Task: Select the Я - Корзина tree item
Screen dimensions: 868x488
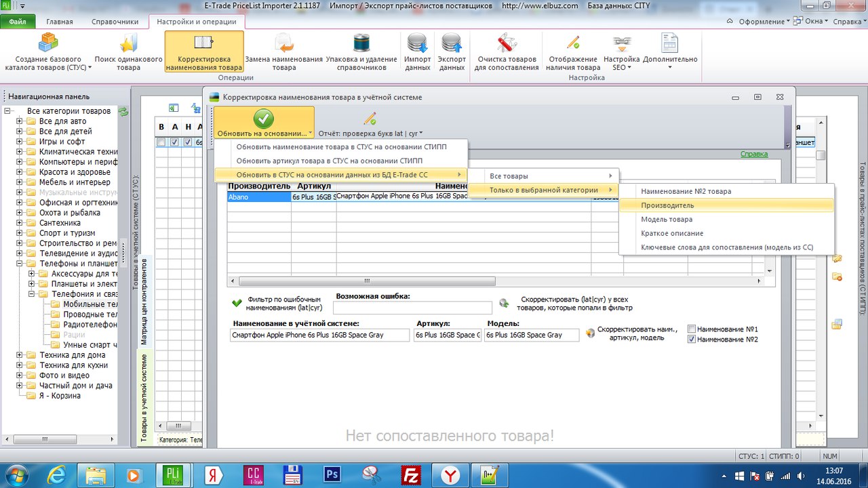Action: pos(60,396)
